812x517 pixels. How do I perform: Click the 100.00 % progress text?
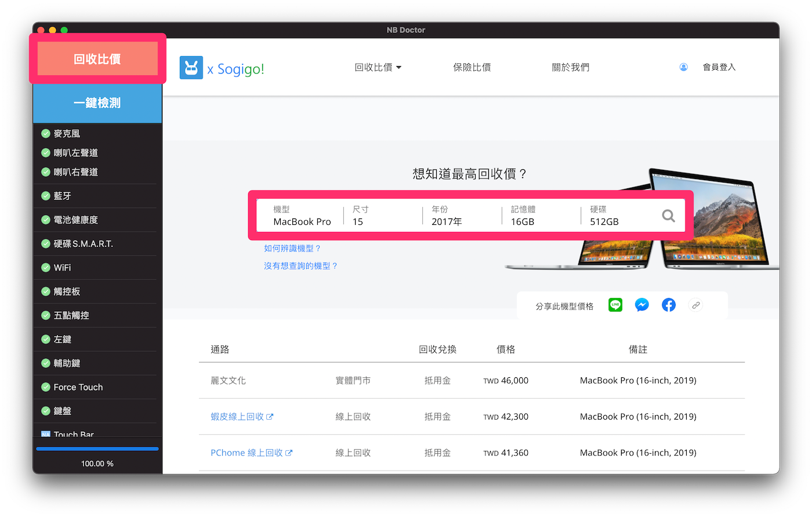coord(97,464)
